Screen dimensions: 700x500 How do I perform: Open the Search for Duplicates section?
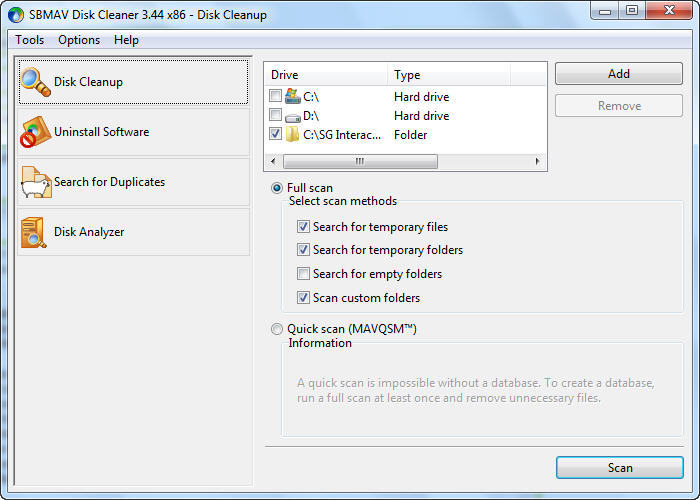click(x=133, y=182)
